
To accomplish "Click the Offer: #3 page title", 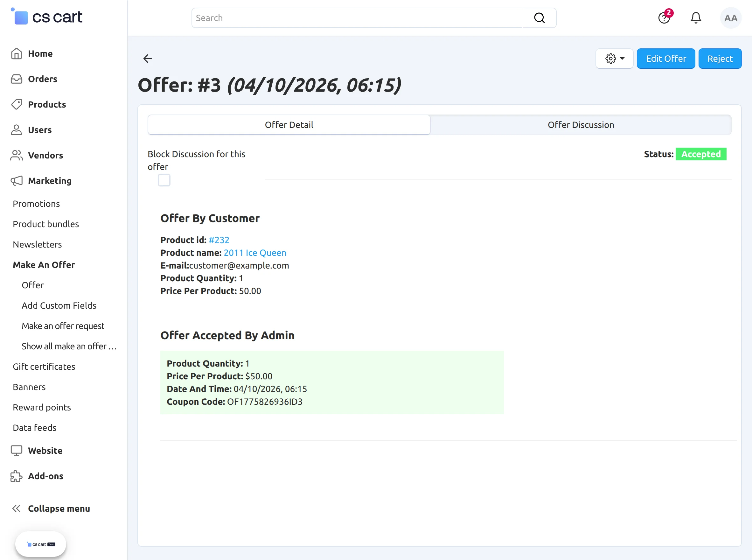I will coord(269,85).
